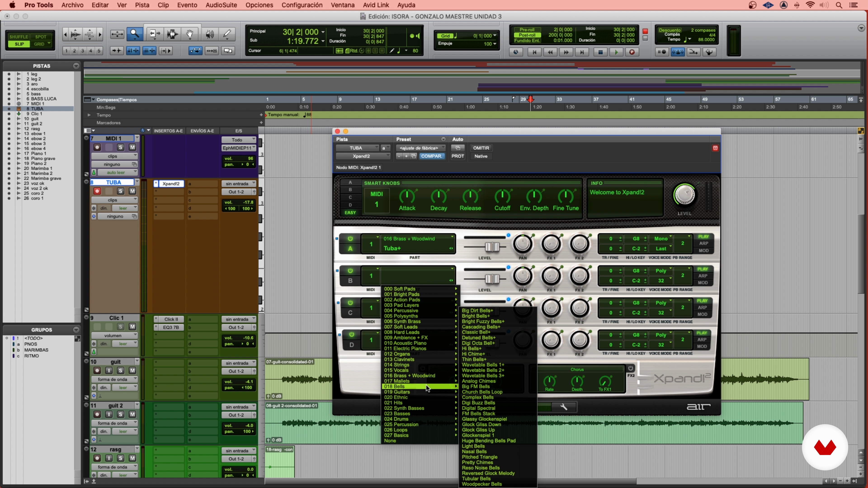
Task: Click the EASY smart knobs button
Action: click(x=350, y=213)
